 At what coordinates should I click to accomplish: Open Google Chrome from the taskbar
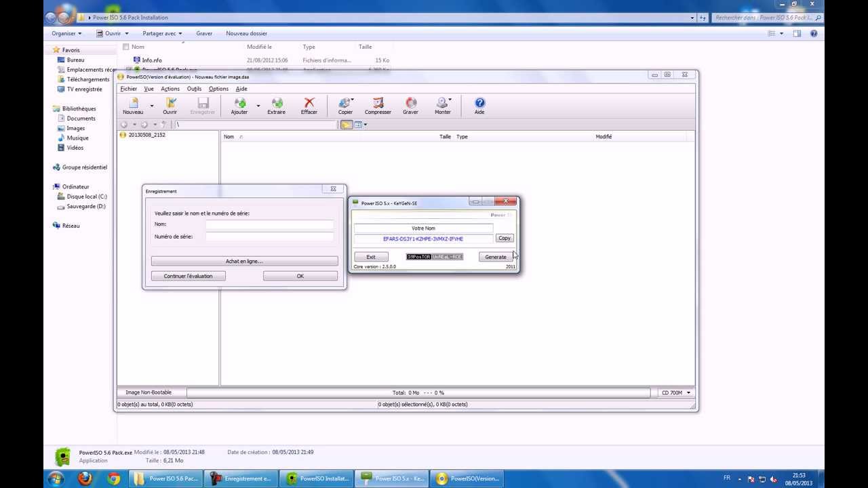point(113,479)
